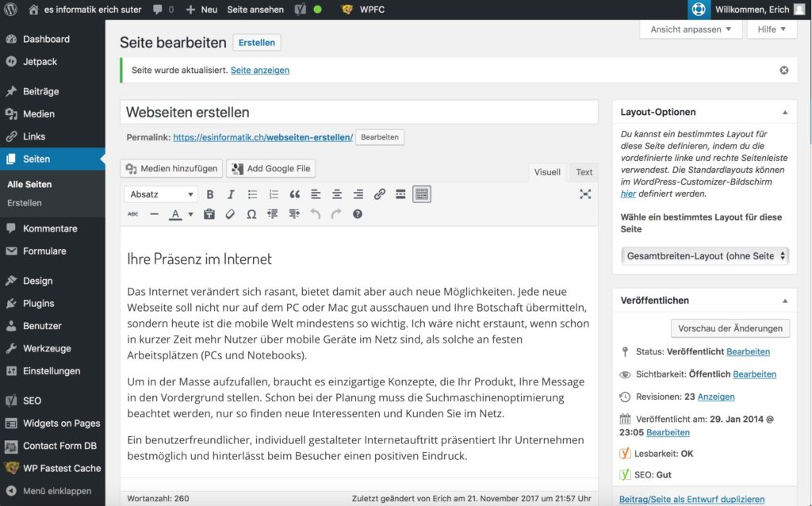
Task: Open the Seiten section in the sidebar
Action: (x=38, y=159)
